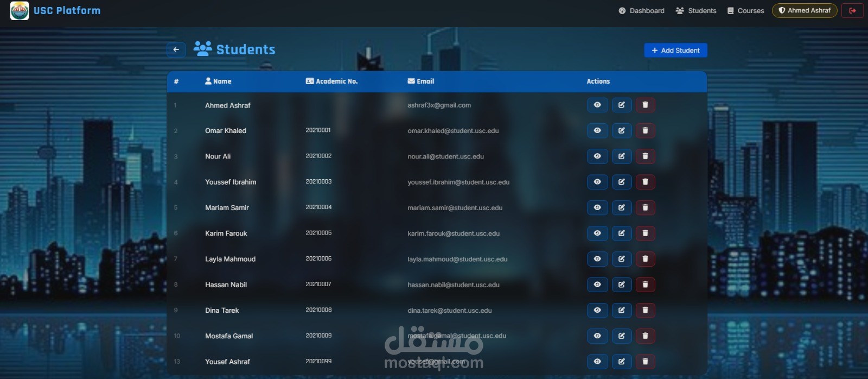This screenshot has height=379, width=868.
Task: Select the name Layla Mahmoud
Action: click(x=230, y=259)
